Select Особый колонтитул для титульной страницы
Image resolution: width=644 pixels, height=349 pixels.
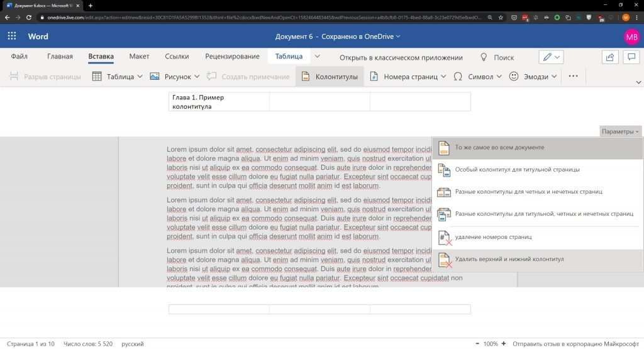(x=538, y=170)
